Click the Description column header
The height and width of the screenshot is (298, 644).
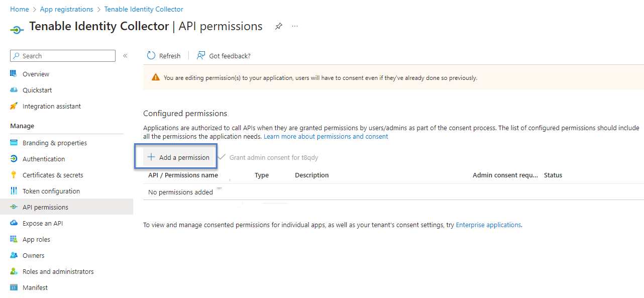tap(312, 175)
